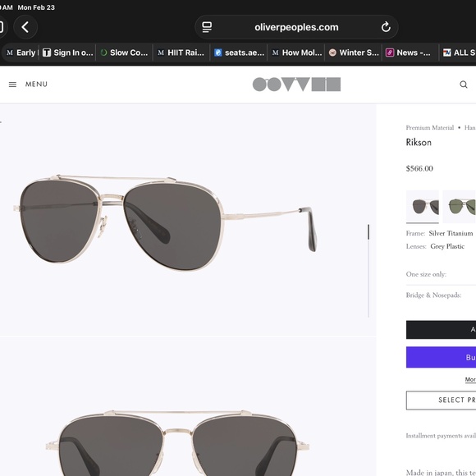Click the '$566.00' price text
476x476 pixels.
419,168
